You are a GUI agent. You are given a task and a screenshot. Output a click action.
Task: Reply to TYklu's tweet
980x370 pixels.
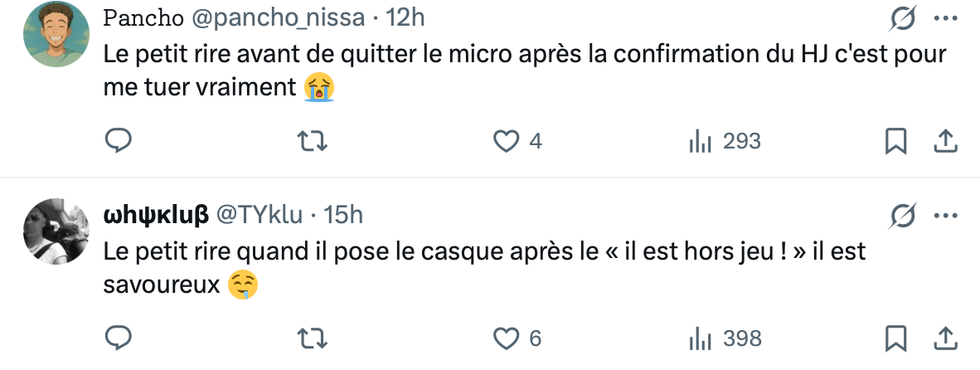[x=119, y=338]
